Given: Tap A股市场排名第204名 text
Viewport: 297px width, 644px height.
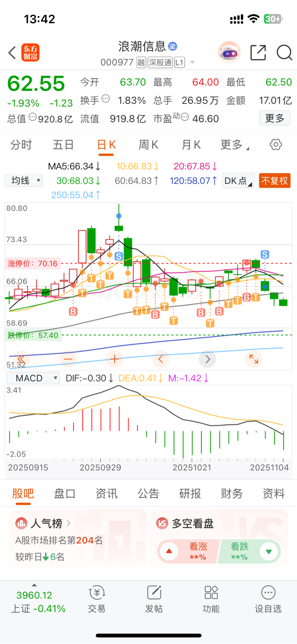Looking at the screenshot, I should (59, 541).
